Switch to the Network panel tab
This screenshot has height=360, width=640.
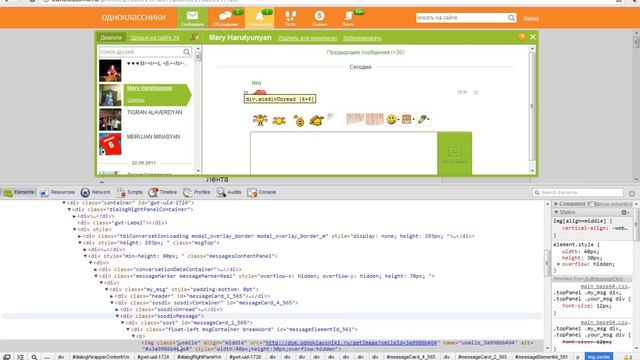click(x=96, y=192)
